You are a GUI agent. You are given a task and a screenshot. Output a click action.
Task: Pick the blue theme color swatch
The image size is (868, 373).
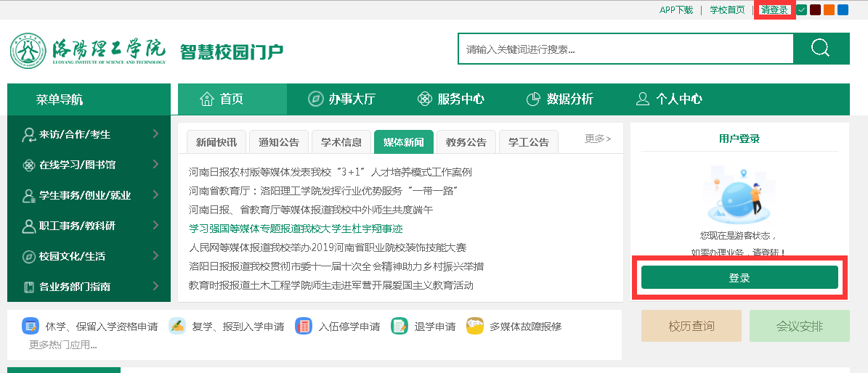tap(843, 10)
